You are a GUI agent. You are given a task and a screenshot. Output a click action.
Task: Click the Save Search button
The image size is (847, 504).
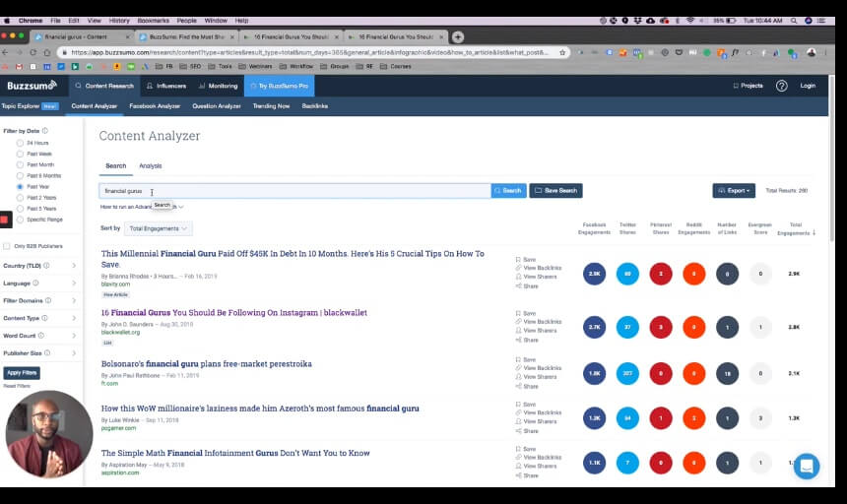(555, 191)
